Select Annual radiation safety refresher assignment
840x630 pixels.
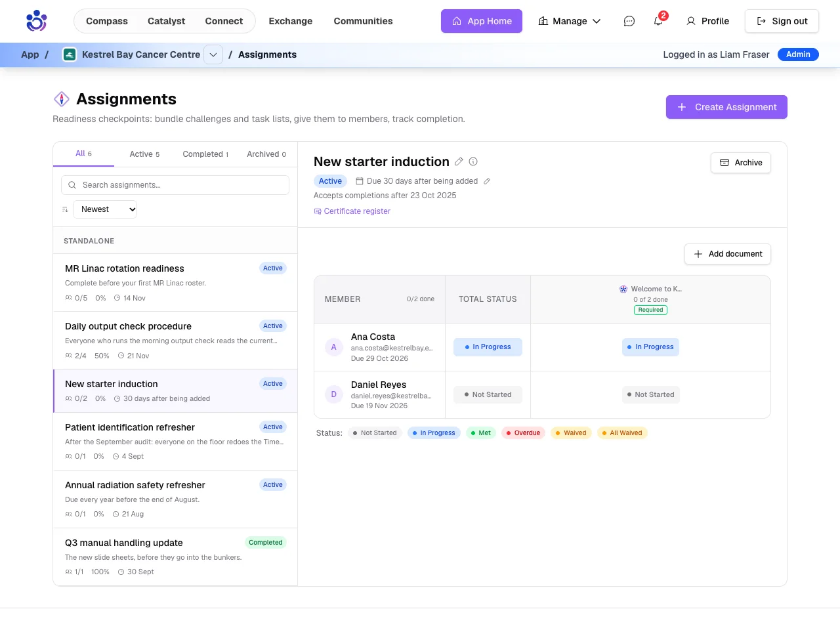click(175, 499)
